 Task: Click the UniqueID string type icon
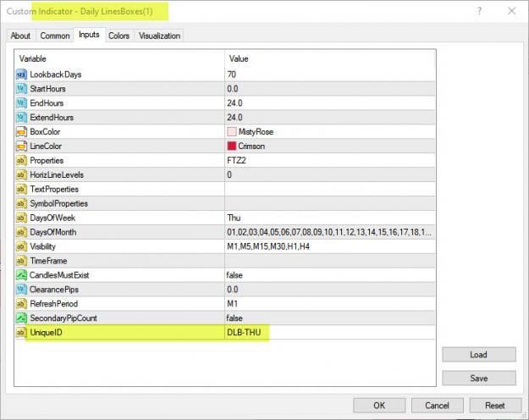[x=21, y=333]
